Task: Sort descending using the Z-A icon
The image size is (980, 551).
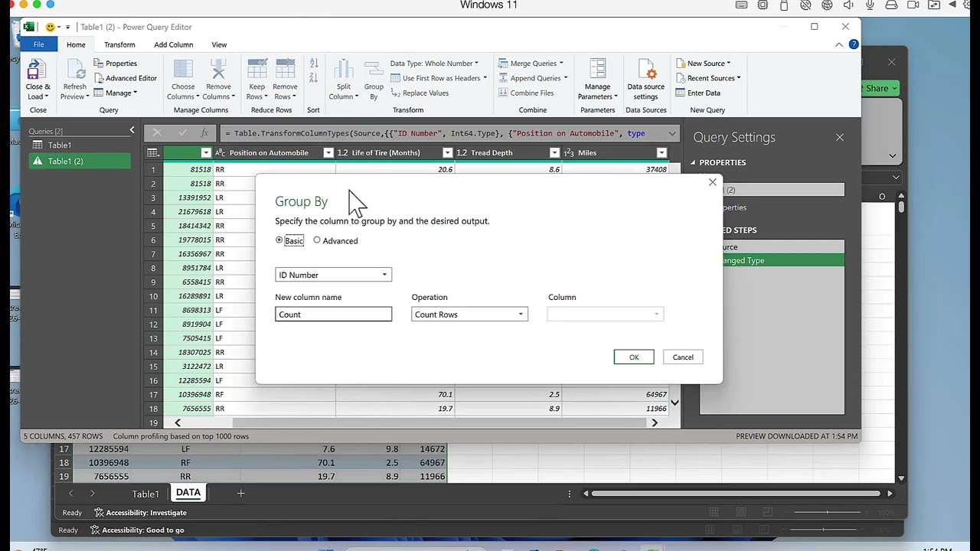Action: (x=313, y=78)
